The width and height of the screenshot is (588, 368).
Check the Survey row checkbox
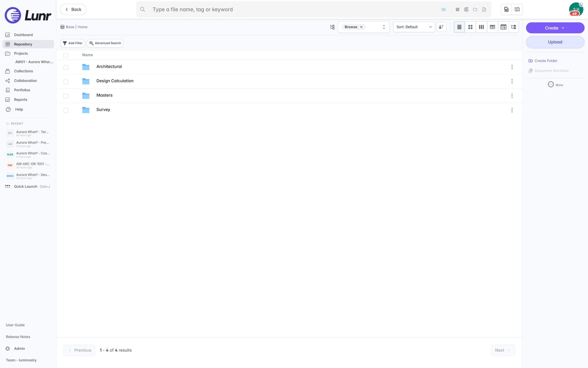coord(66,110)
